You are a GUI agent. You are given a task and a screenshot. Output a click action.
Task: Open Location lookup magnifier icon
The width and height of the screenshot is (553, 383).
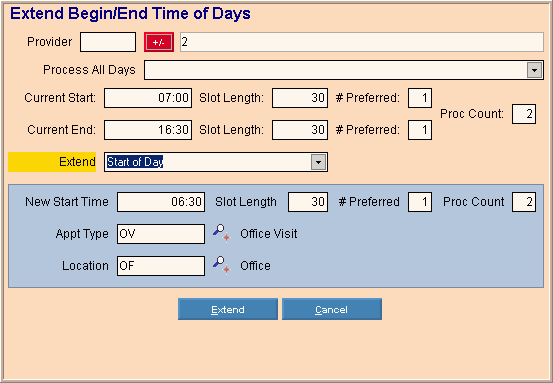[221, 265]
